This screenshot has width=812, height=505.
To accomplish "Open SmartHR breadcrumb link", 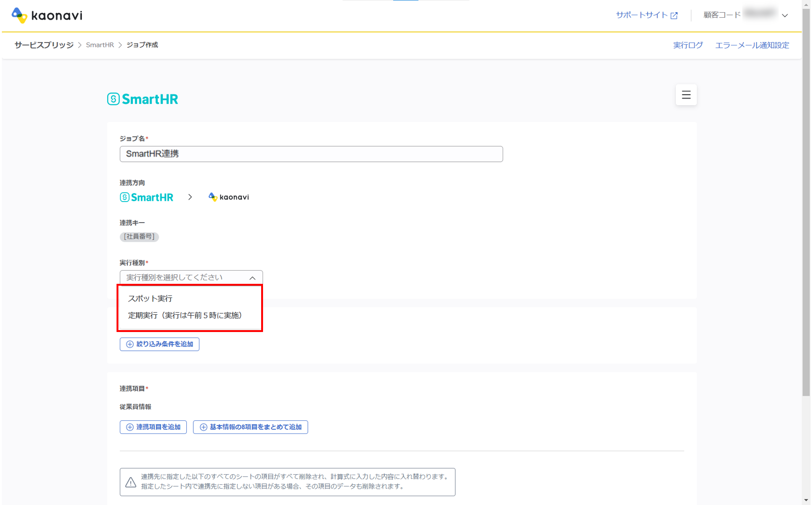I will pyautogui.click(x=100, y=45).
